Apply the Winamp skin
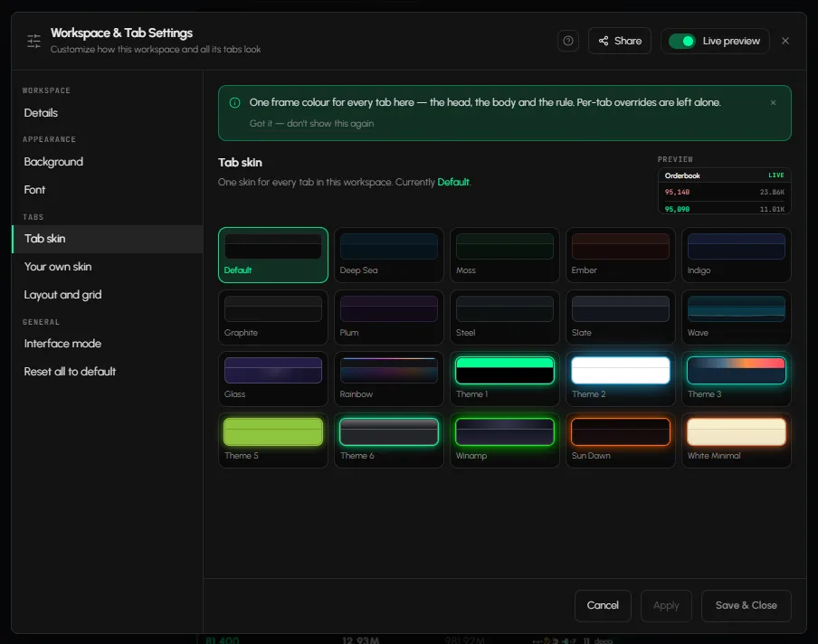The image size is (818, 644). (x=505, y=440)
